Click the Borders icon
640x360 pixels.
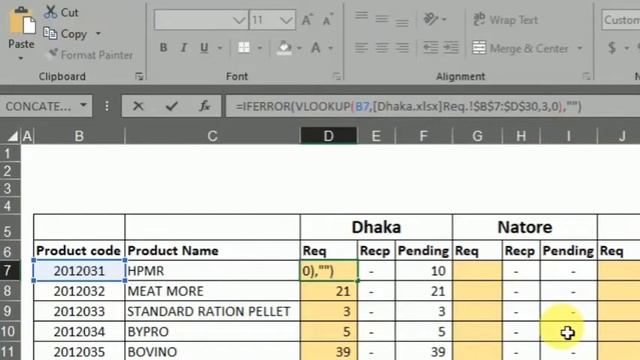pos(244,48)
